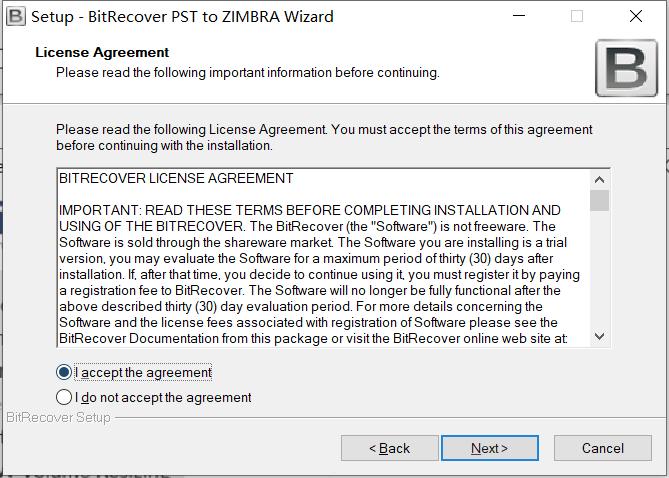Image resolution: width=669 pixels, height=478 pixels.
Task: Click the 'License Agreement' page heading
Action: point(102,52)
